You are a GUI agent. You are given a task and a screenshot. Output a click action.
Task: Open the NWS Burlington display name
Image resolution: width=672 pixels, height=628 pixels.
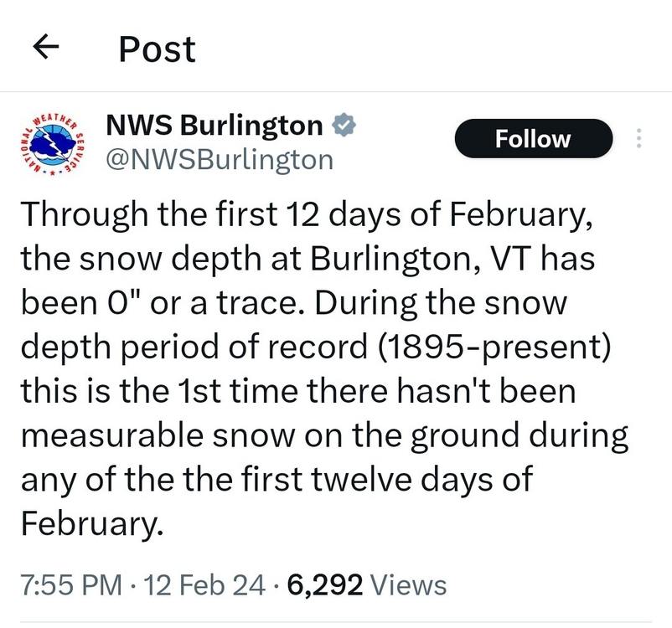[215, 126]
